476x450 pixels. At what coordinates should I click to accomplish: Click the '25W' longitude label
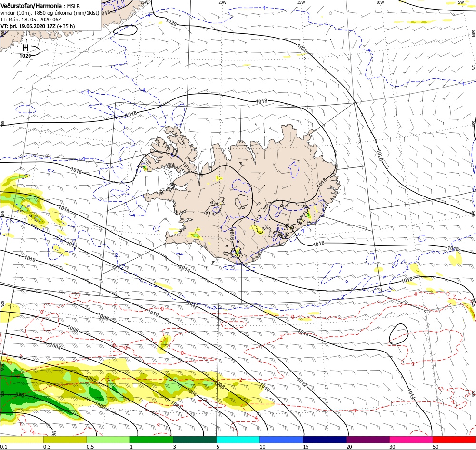click(145, 2)
